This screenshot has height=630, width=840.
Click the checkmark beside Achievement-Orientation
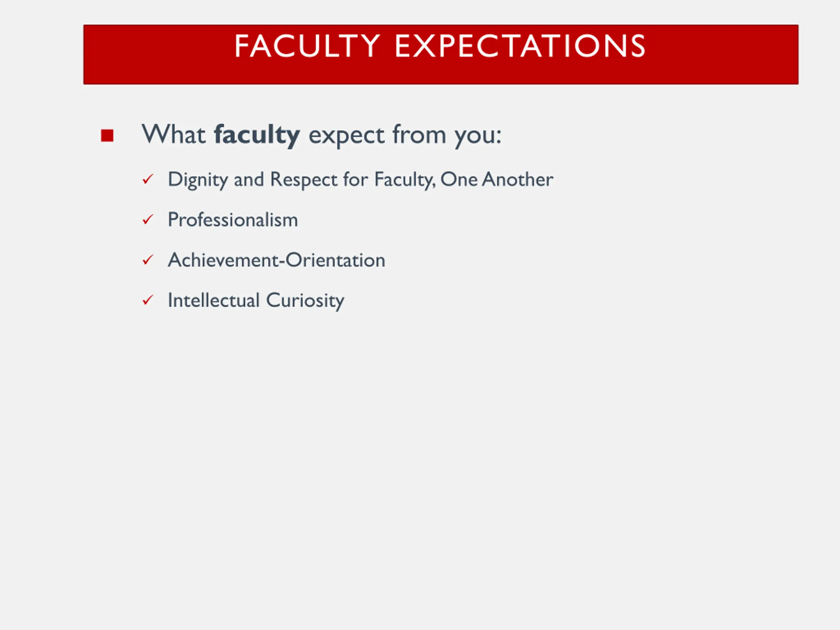point(148,260)
